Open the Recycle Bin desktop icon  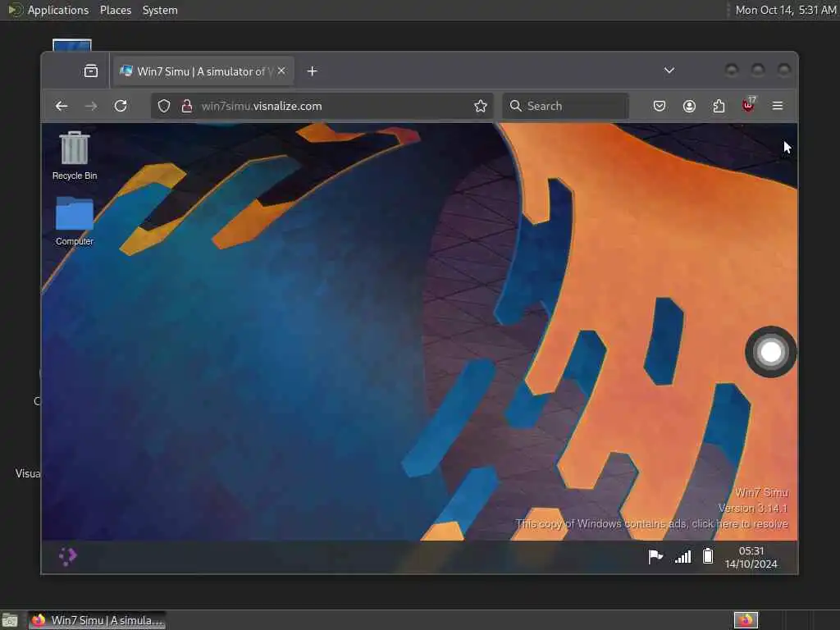pyautogui.click(x=75, y=155)
